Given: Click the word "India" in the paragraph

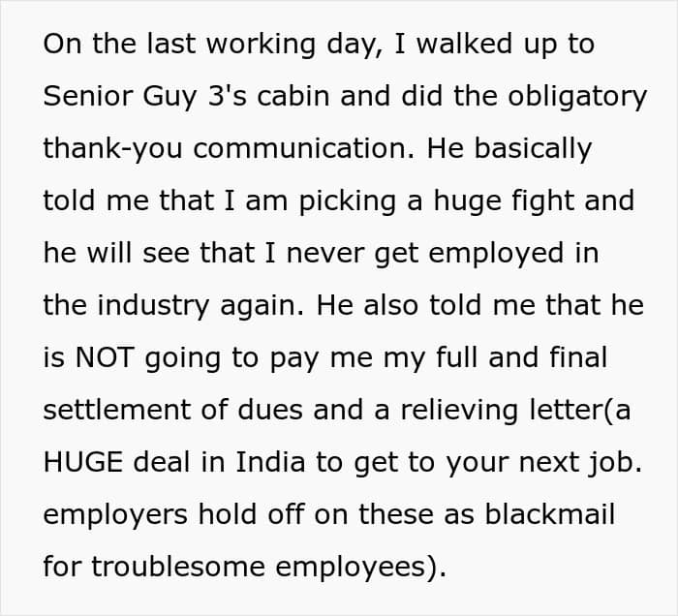Looking at the screenshot, I should 270,462.
